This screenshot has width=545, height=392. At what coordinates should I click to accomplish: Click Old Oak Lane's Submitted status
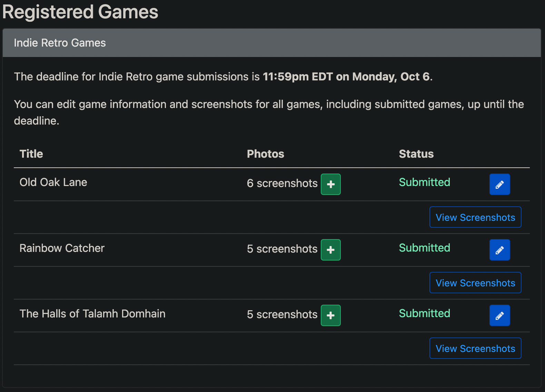[x=425, y=182]
